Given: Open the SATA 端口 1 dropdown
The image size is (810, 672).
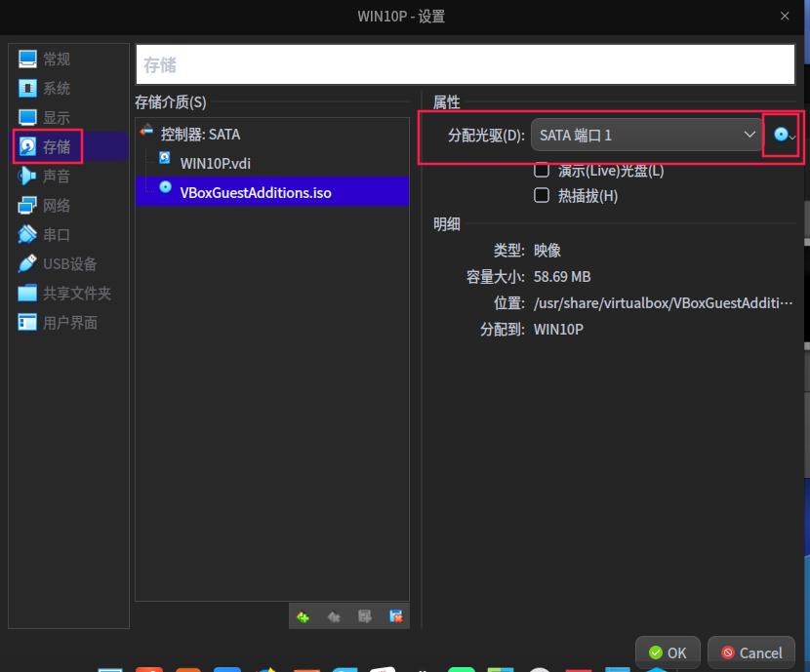Looking at the screenshot, I should pyautogui.click(x=646, y=135).
